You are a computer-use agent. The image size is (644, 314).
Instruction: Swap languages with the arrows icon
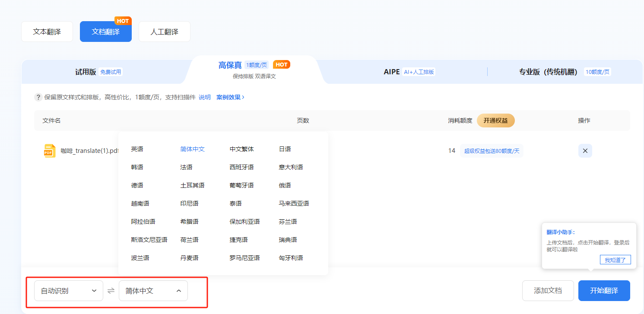coord(111,291)
